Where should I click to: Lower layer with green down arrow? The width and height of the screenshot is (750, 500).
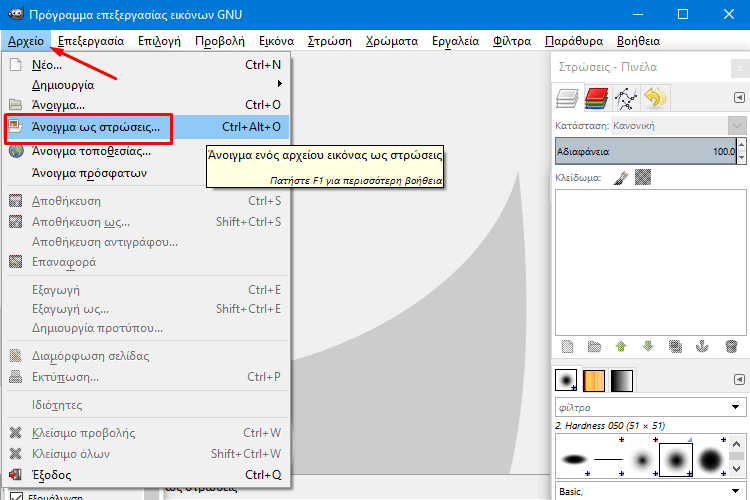coord(648,346)
